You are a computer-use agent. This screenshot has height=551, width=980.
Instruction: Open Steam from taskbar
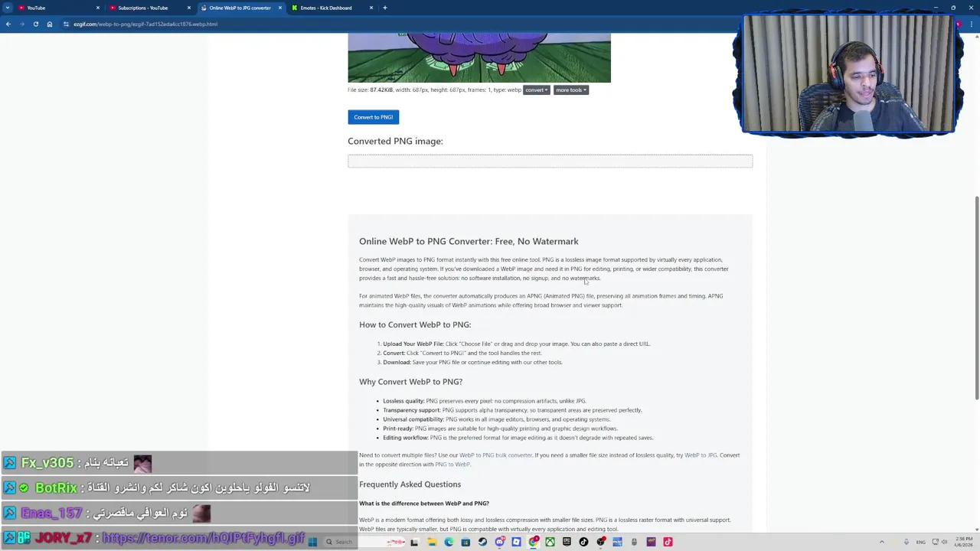pyautogui.click(x=482, y=542)
